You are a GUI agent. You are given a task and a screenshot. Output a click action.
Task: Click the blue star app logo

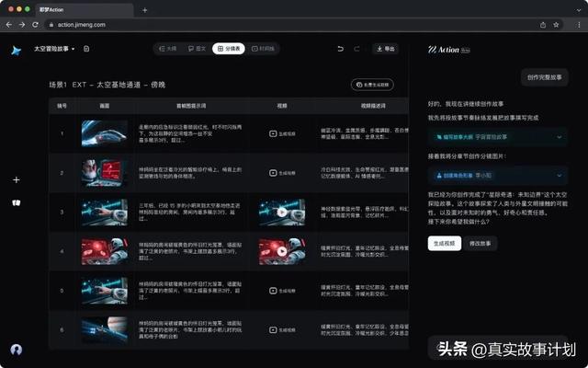tap(16, 51)
